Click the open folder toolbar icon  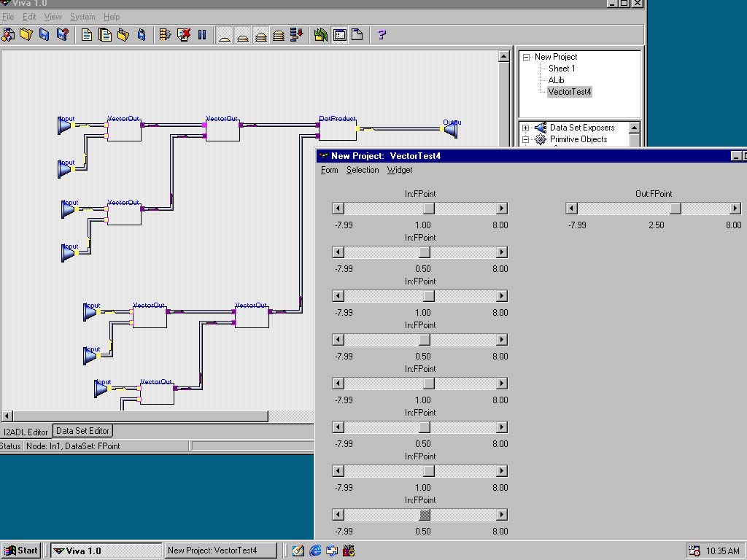pos(26,34)
